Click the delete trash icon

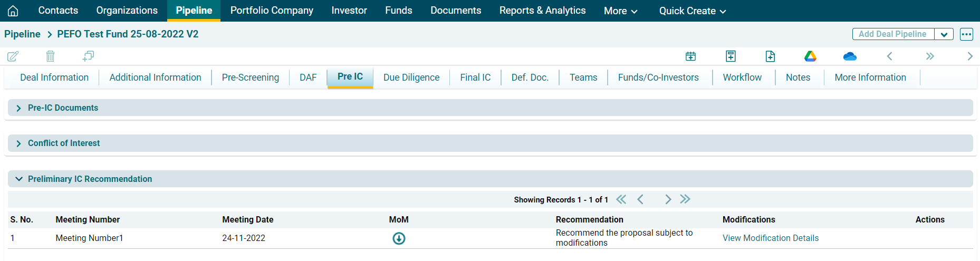tap(50, 56)
